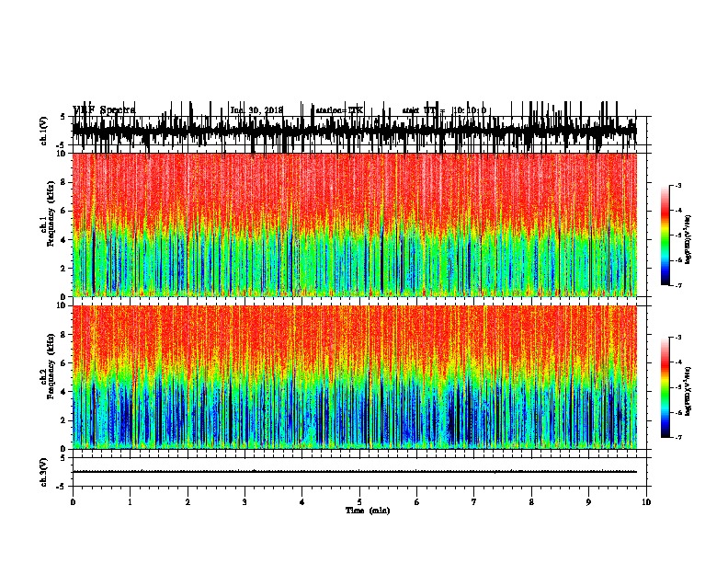Click the "Time (min)" x-axis label
This screenshot has height=563, width=728.
pos(368,511)
